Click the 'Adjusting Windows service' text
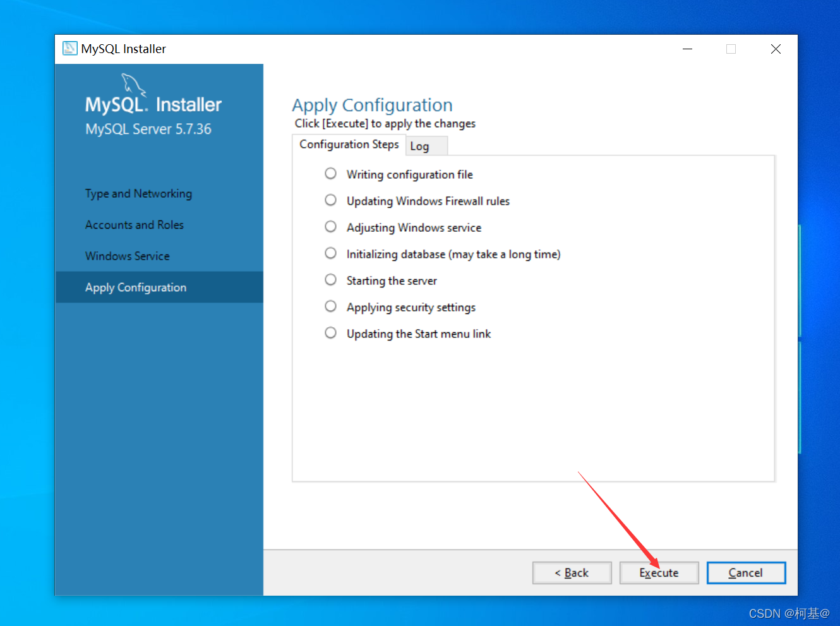Viewport: 840px width, 626px height. click(414, 228)
